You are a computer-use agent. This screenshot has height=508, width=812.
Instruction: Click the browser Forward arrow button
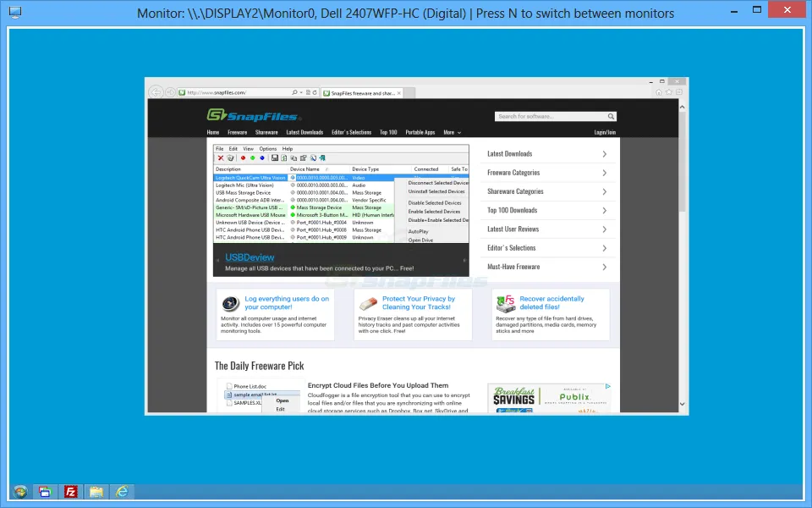click(x=170, y=92)
